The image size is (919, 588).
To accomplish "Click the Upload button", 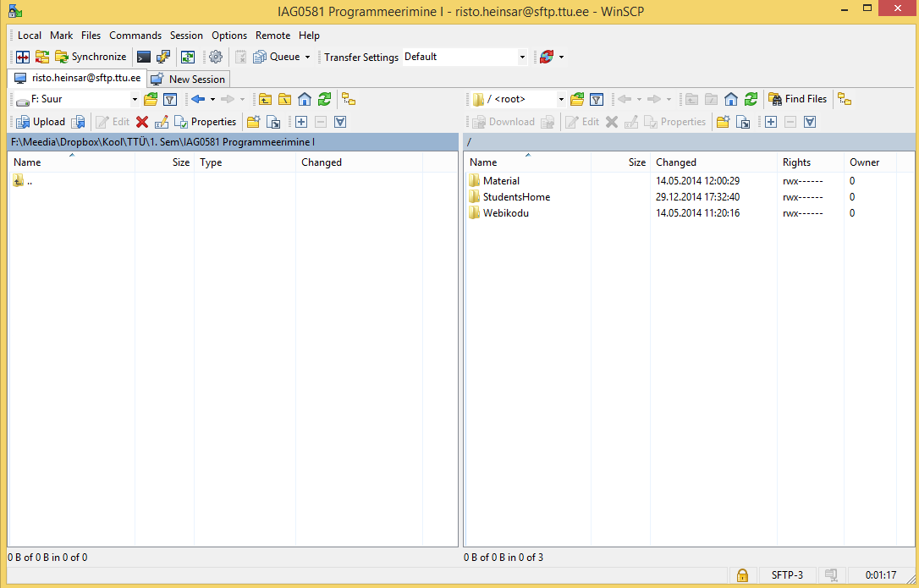I will click(x=41, y=121).
